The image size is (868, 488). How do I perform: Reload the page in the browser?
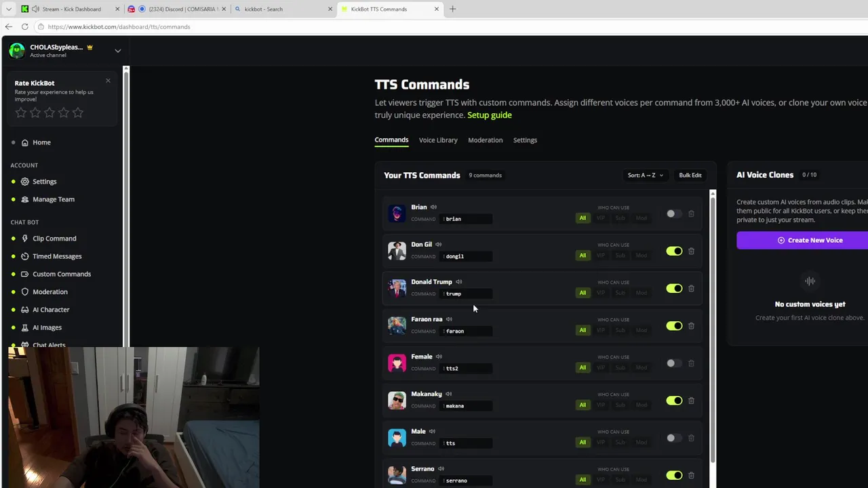tap(24, 26)
